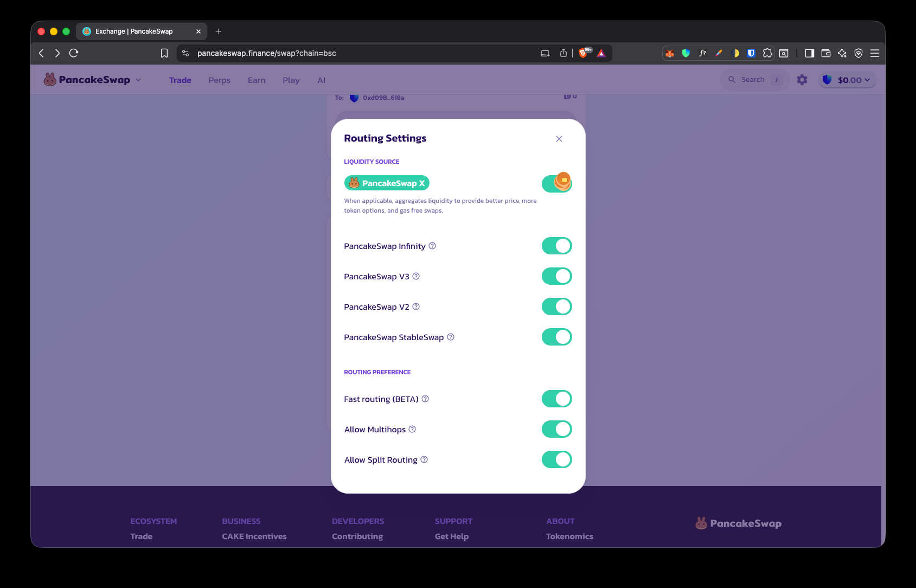Open the half-moon dark mode extension
Viewport: 916px width, 588px height.
tap(735, 53)
